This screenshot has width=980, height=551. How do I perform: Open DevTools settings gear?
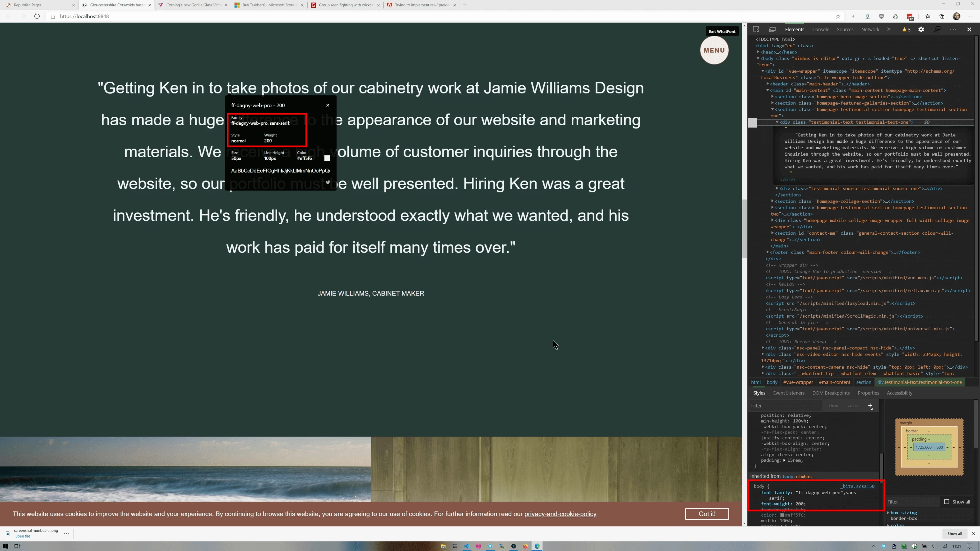[x=921, y=29]
